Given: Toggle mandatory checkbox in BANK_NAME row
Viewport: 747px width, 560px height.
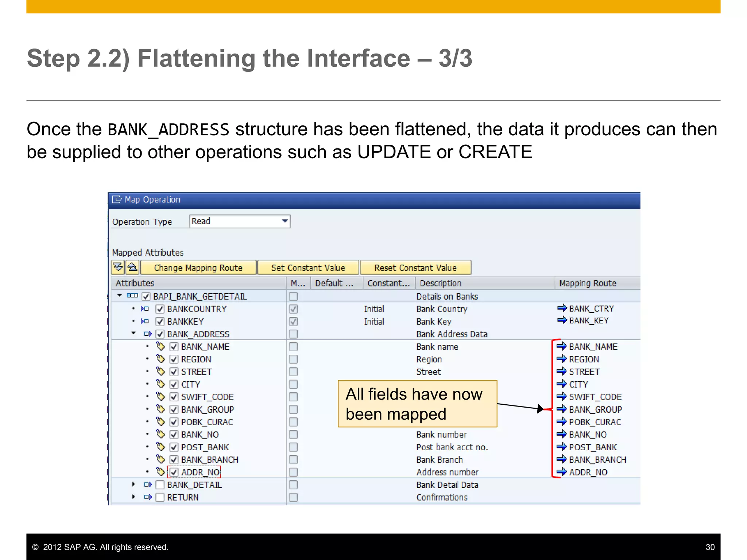Looking at the screenshot, I should [x=293, y=346].
